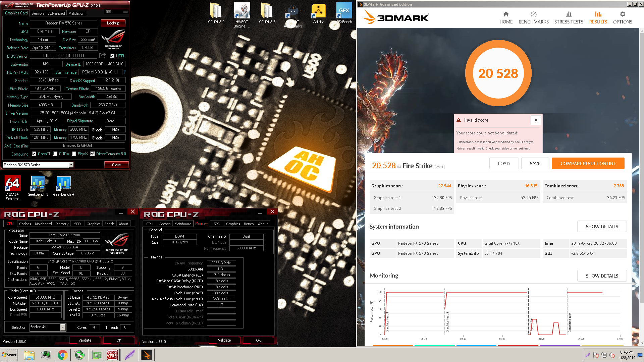
Task: Open the Catzilla desktop shortcut
Action: (x=318, y=14)
